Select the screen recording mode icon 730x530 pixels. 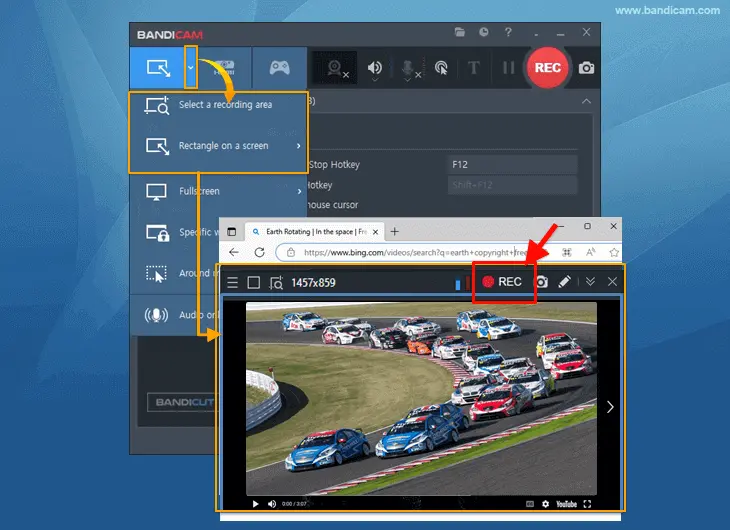point(158,68)
